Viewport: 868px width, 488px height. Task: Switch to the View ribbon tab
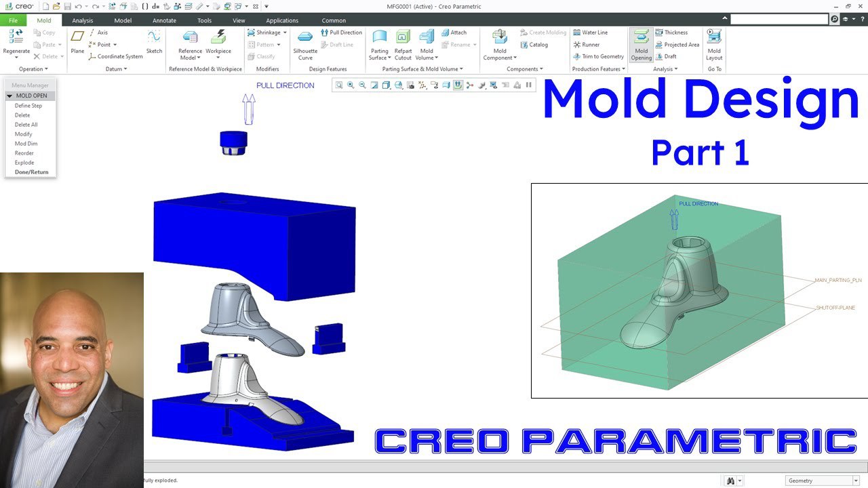click(239, 20)
